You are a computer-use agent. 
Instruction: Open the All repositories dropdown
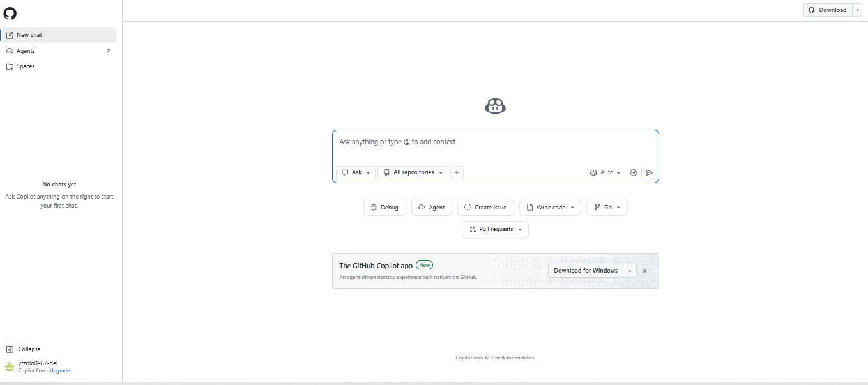[x=413, y=172]
